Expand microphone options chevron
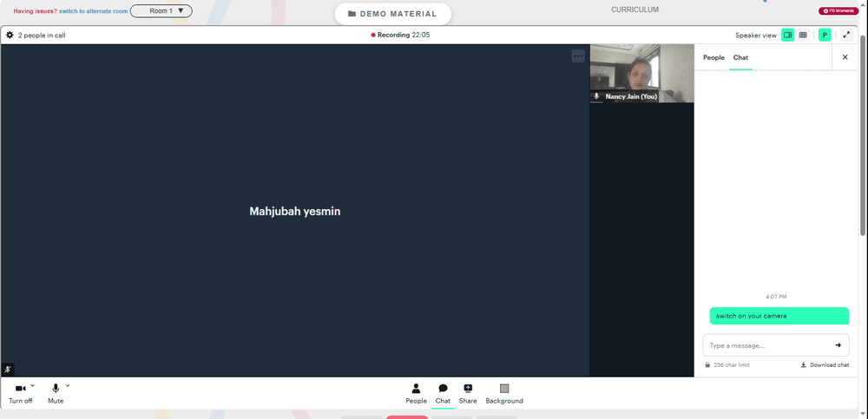 pos(68,385)
